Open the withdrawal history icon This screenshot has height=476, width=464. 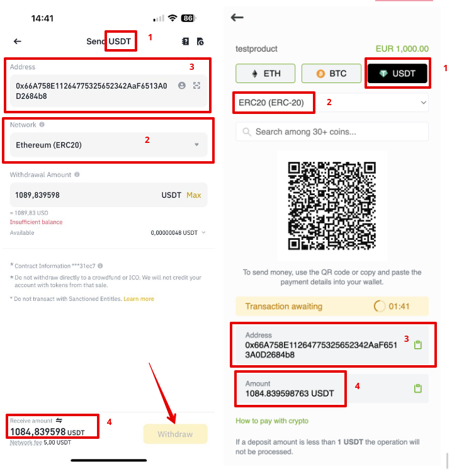pyautogui.click(x=200, y=42)
